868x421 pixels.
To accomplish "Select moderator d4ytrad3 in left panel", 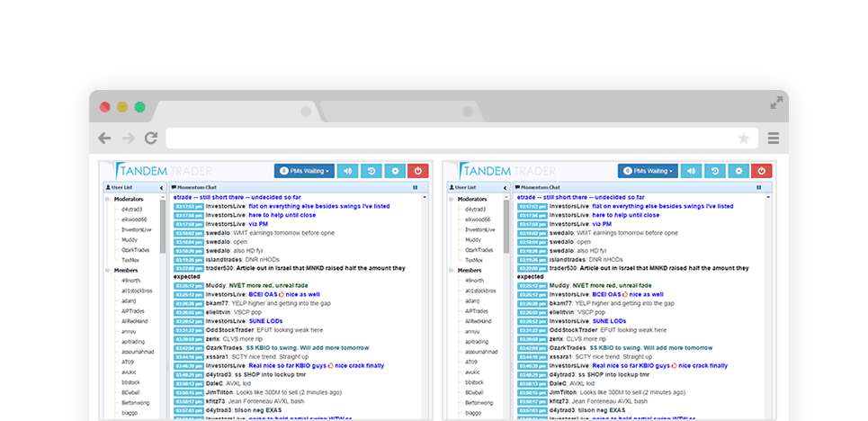I will coord(131,210).
